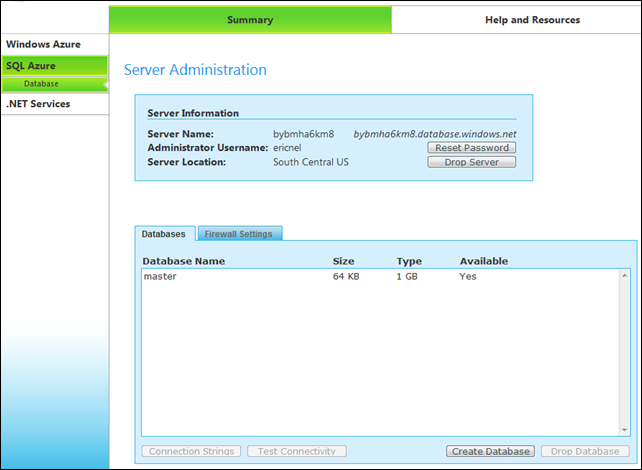
Task: Open the Database sub-item
Action: click(x=55, y=84)
